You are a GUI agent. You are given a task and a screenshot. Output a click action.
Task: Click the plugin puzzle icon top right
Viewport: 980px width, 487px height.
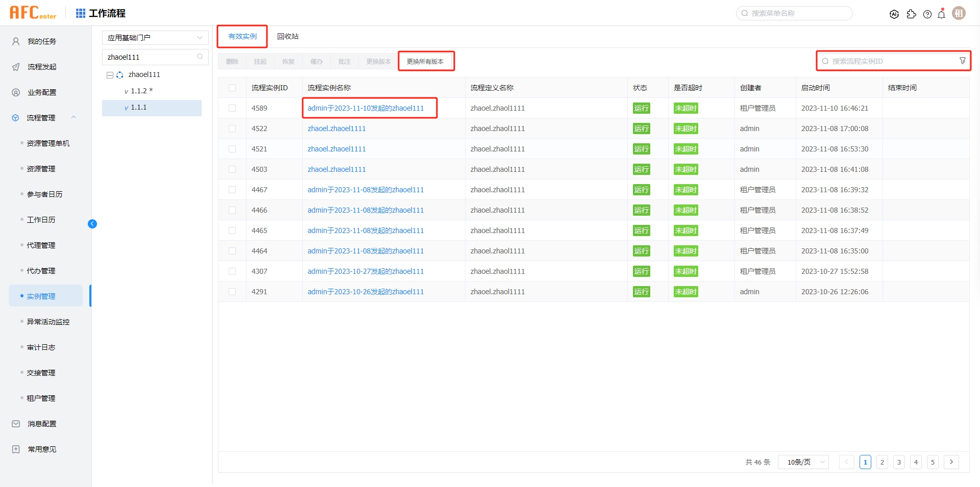(912, 14)
